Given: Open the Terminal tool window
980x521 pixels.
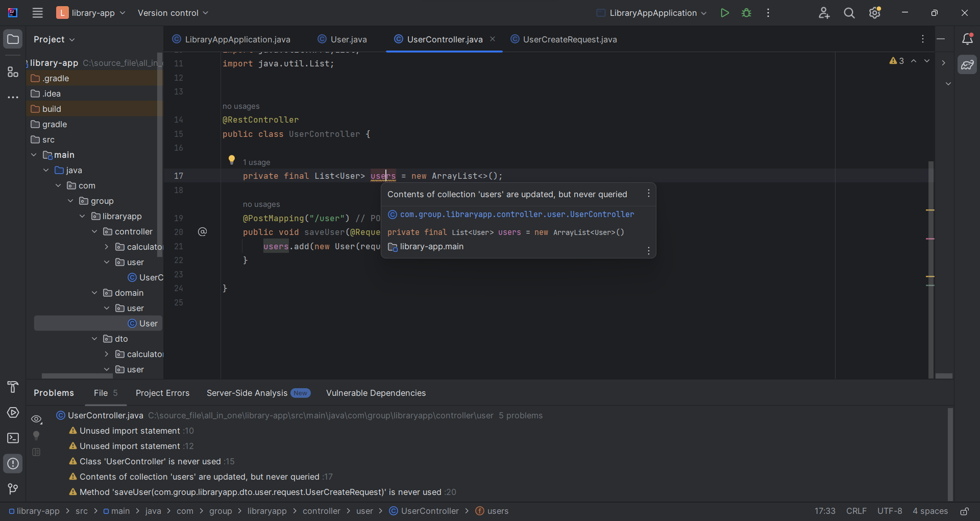Looking at the screenshot, I should 13,438.
